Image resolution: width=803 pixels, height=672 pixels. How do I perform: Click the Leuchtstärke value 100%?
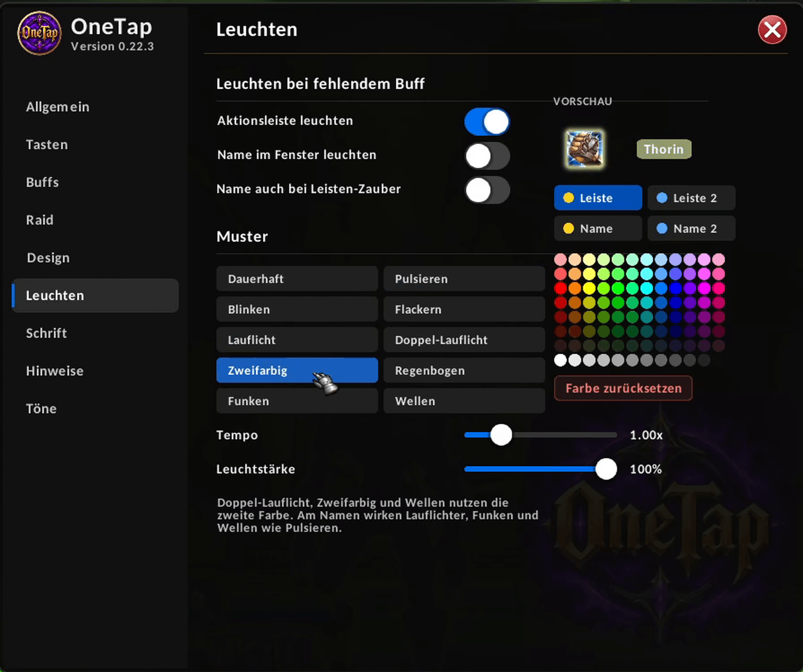tap(645, 469)
